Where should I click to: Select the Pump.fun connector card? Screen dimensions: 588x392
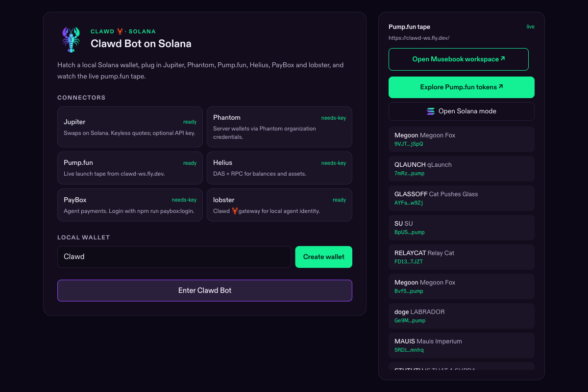[130, 168]
